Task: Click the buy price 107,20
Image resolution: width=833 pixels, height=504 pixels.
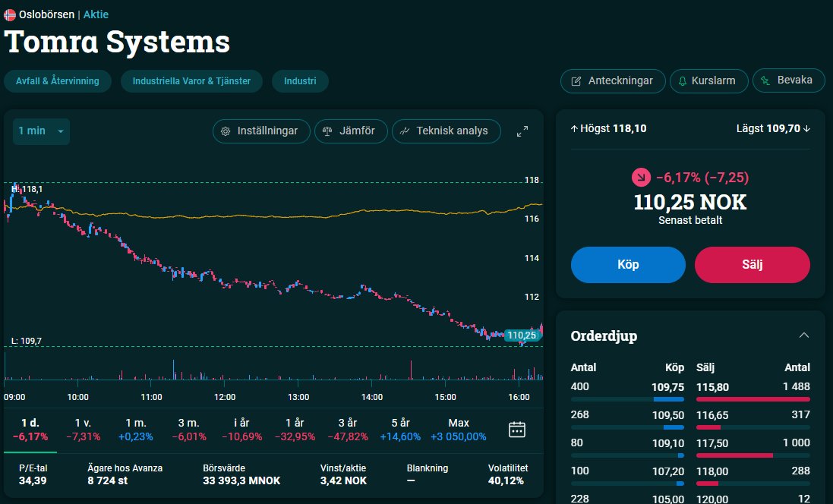Action: pyautogui.click(x=667, y=471)
